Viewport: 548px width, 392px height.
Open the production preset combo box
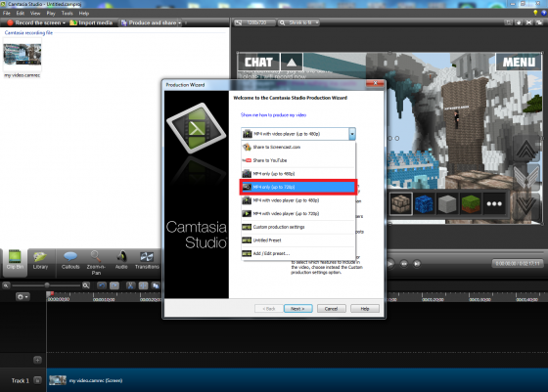click(x=298, y=134)
